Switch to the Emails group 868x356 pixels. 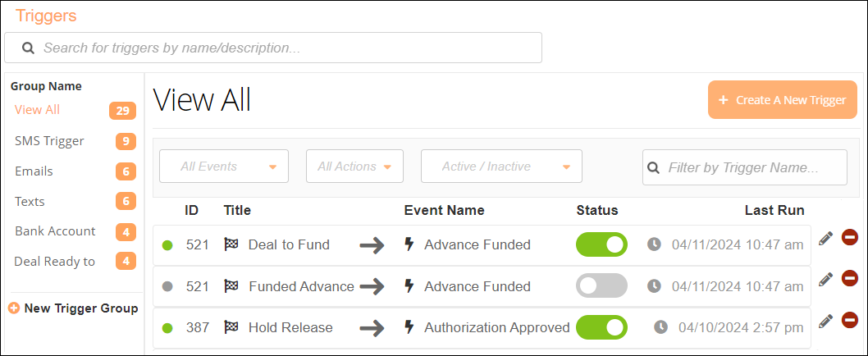point(34,171)
